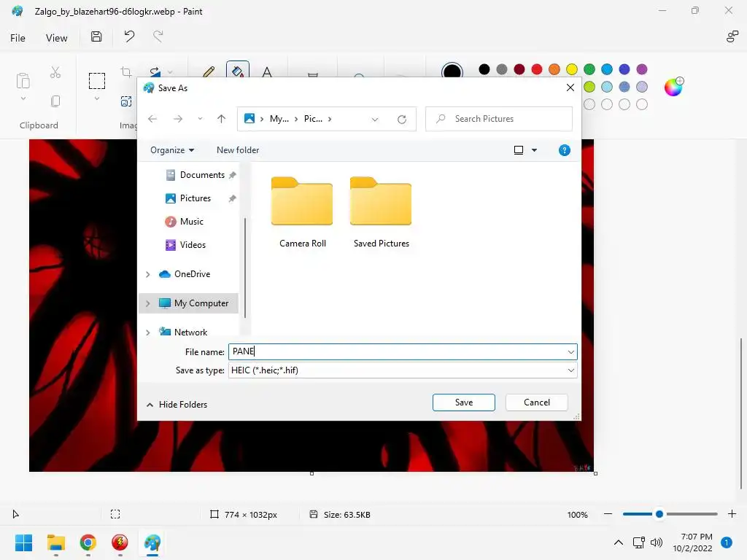Open File Explorer from taskbar
This screenshot has height=560, width=747.
[55, 542]
